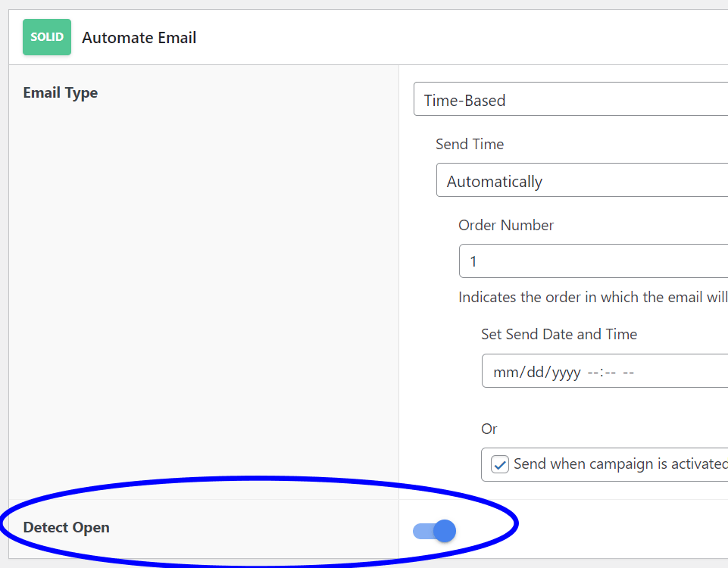The width and height of the screenshot is (728, 568).
Task: Click the dd day segment of the date picker
Action: (539, 371)
